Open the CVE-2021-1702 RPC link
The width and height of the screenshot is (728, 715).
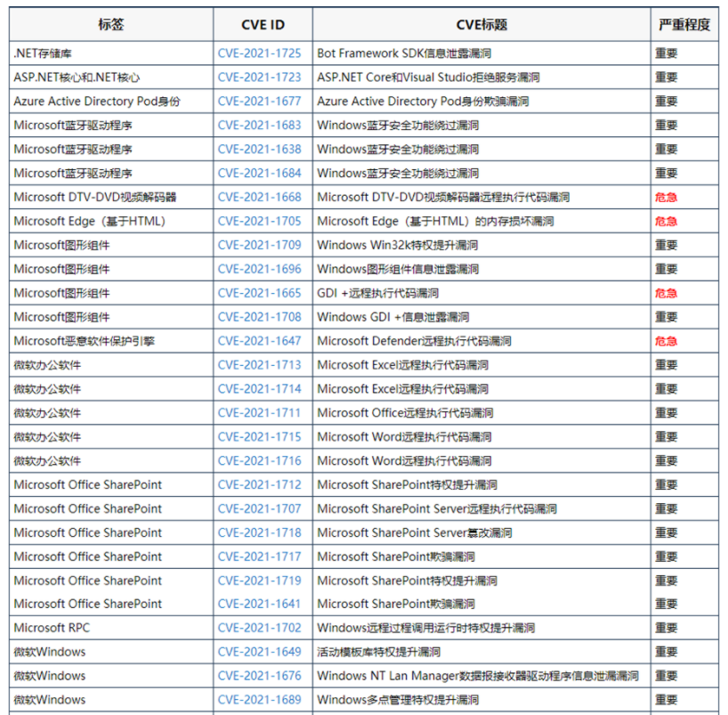pos(259,628)
